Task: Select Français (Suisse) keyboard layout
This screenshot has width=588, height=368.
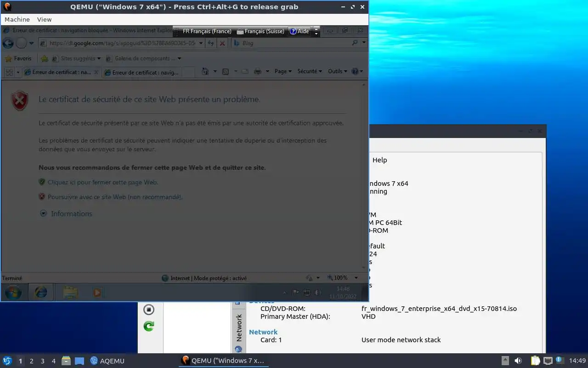Action: pos(260,31)
